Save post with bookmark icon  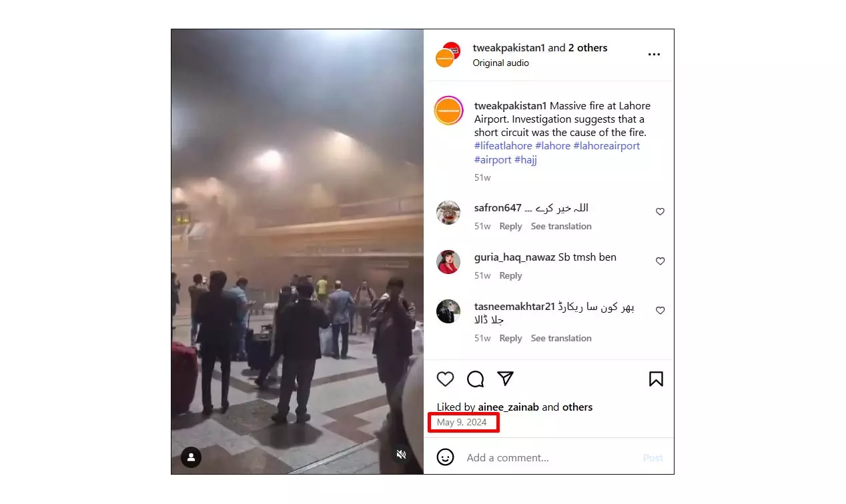tap(656, 379)
